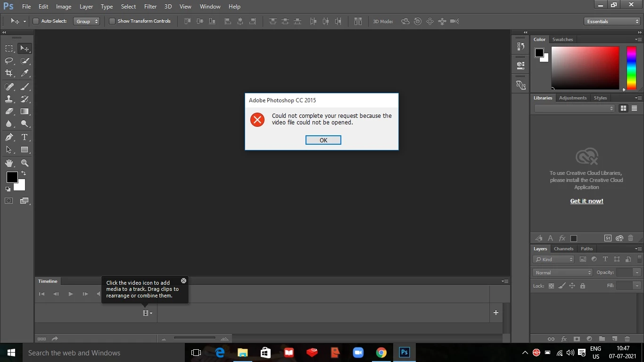Select the Horizontal Type tool
Screen dimensions: 644x362
pos(25,137)
